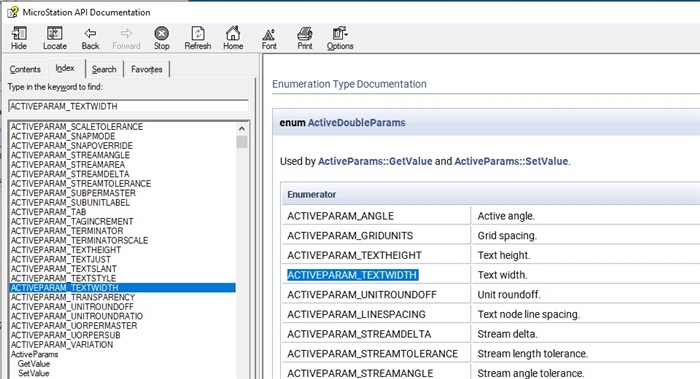This screenshot has width=700, height=379.
Task: Select ACTIVEPARAM_STREAMDELTA in index list
Action: (70, 174)
